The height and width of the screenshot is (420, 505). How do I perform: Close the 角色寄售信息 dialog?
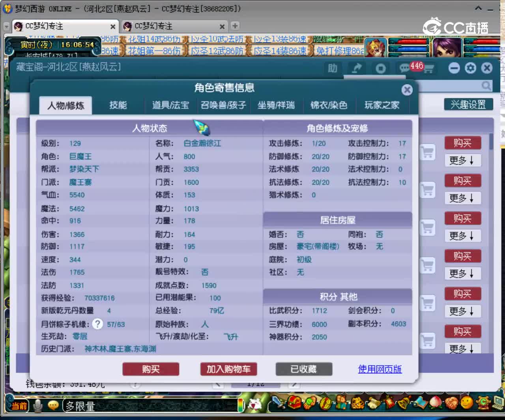(x=407, y=90)
